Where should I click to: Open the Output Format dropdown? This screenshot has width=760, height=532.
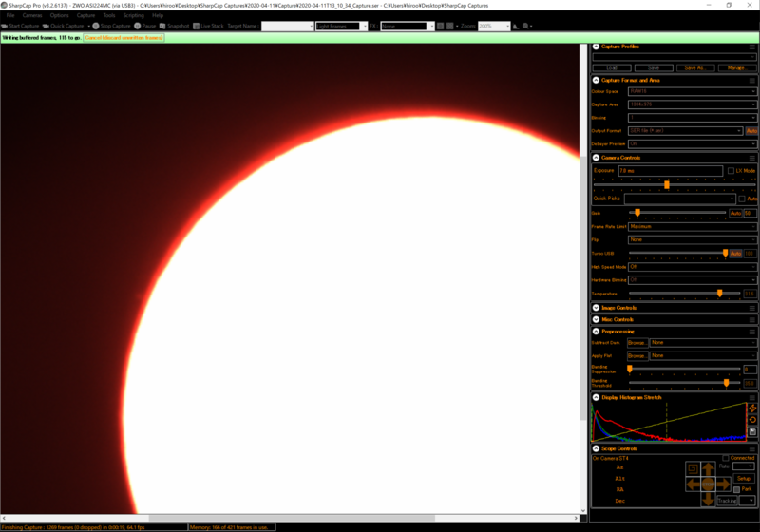click(x=685, y=131)
